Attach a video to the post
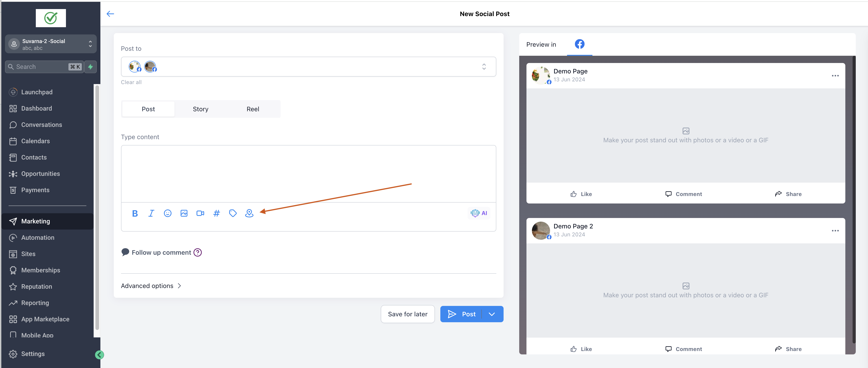This screenshot has width=868, height=368. click(200, 213)
